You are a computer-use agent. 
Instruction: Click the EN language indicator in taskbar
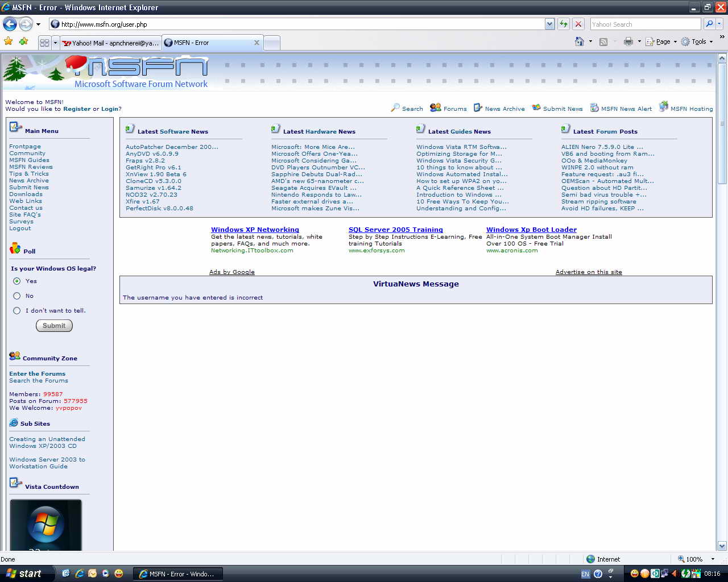585,574
